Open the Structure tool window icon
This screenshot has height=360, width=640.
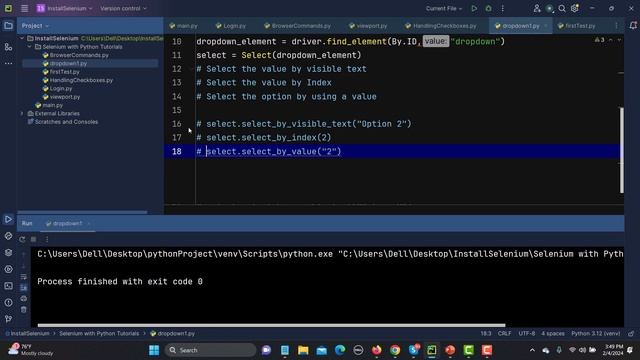coord(8,47)
